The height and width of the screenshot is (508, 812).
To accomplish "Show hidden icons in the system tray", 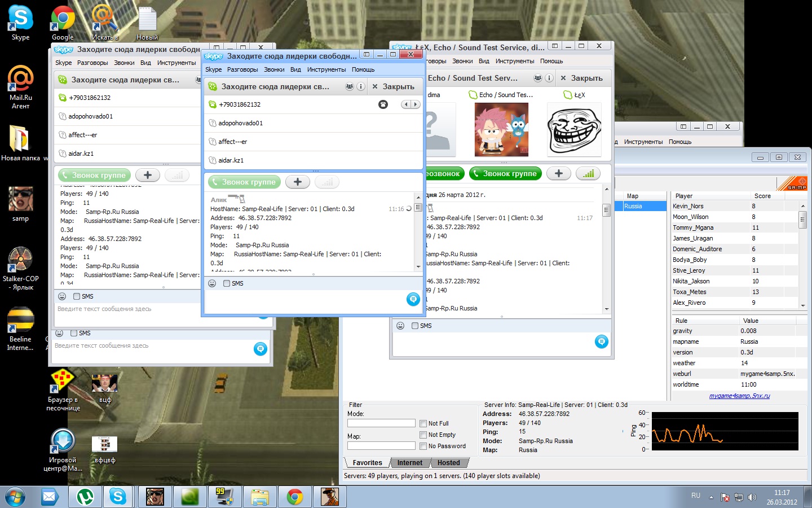I will point(711,497).
